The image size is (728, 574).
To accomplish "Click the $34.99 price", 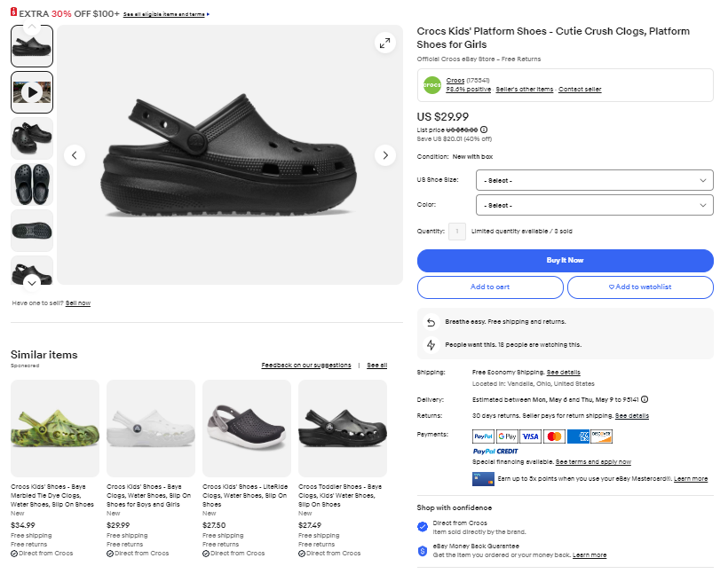I will click(23, 525).
